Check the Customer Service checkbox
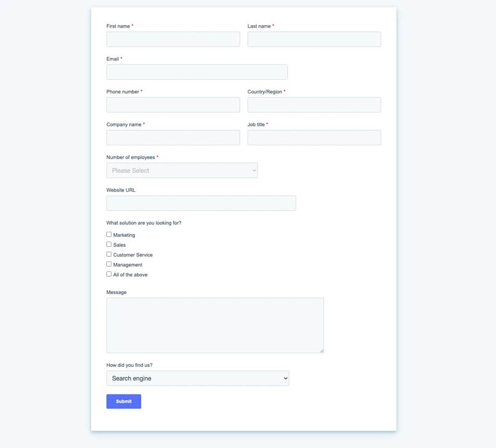 (108, 254)
